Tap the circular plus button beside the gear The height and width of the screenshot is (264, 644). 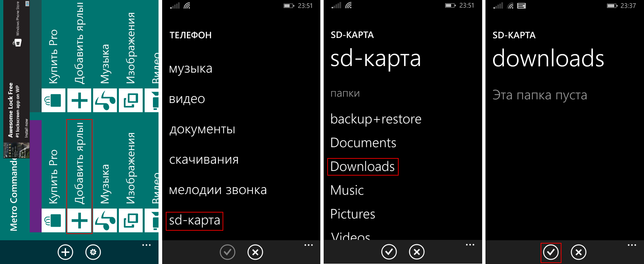tap(65, 252)
